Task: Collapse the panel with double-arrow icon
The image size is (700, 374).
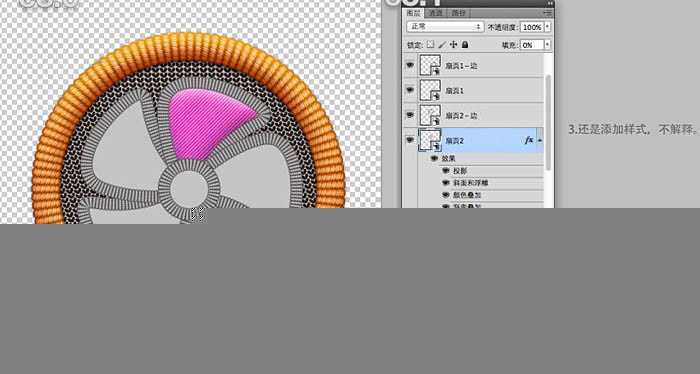Action: click(x=550, y=4)
